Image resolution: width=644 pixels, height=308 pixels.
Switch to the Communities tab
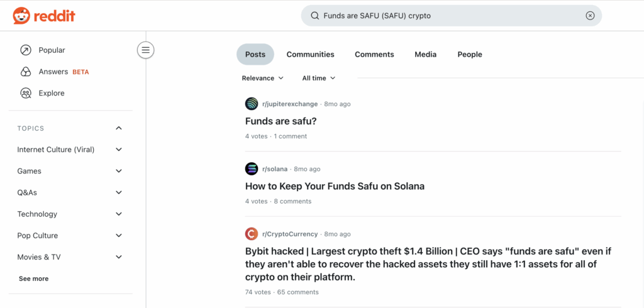pos(310,55)
